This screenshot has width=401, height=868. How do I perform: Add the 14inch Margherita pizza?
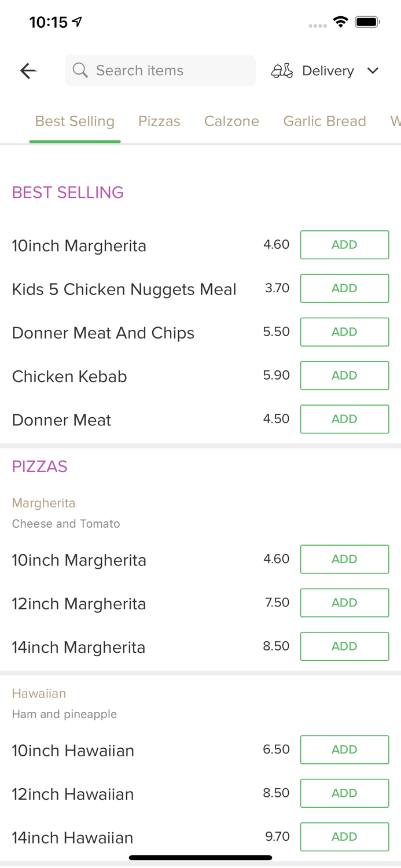(344, 646)
